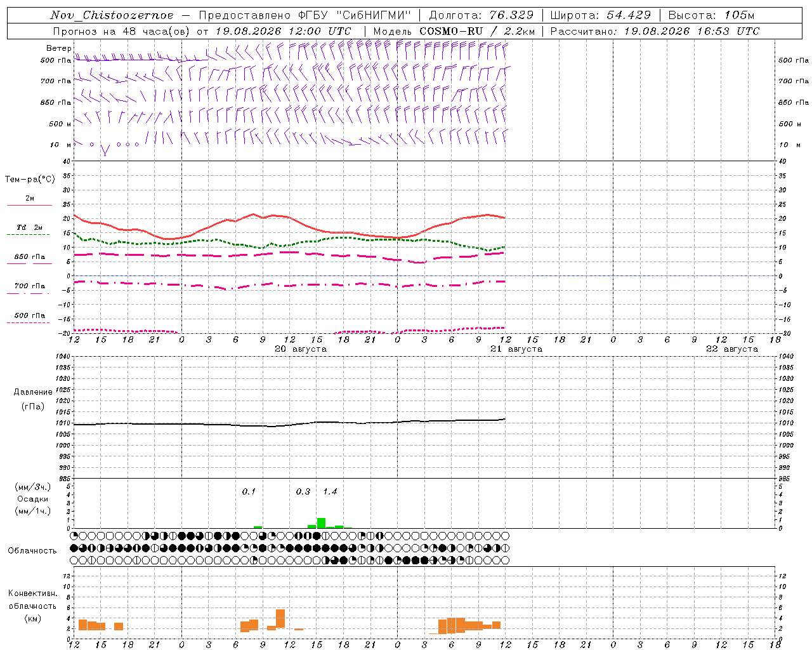This screenshot has height=650, width=812.
Task: Click the 1.4 precipitation amount label
Action: pos(330,492)
